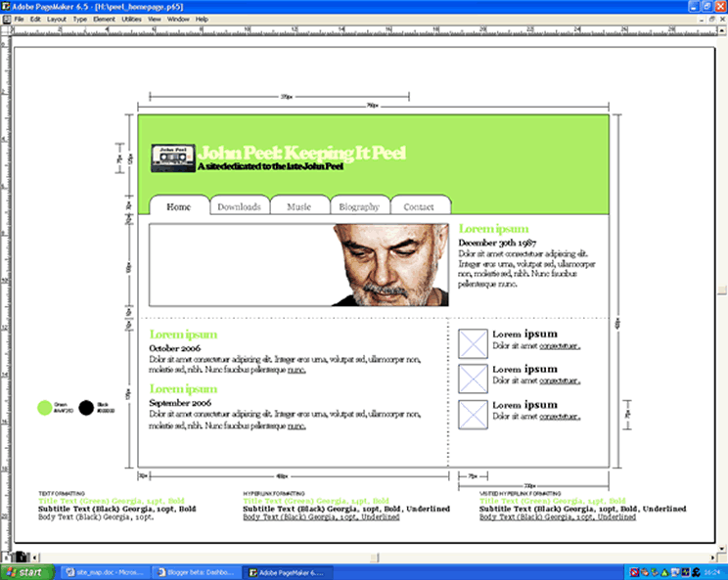The image size is (728, 580).
Task: Open the Windows Start menu
Action: coord(26,572)
